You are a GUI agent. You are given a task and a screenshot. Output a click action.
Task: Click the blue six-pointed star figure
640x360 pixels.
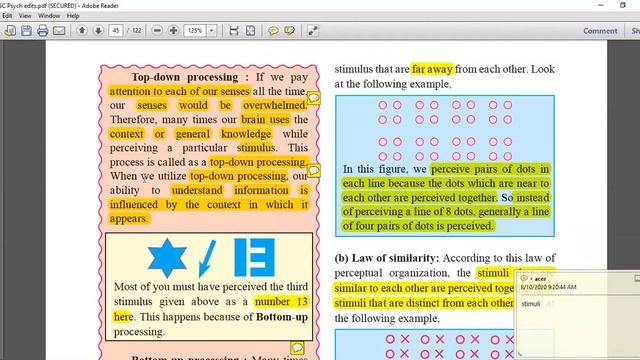(167, 258)
